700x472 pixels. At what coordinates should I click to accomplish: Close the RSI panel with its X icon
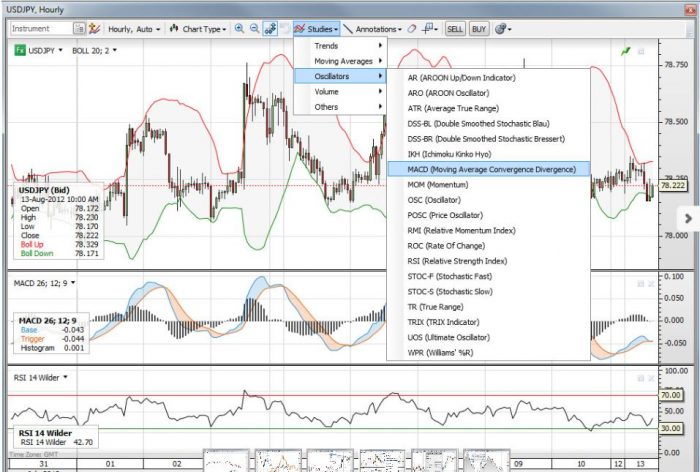[x=651, y=378]
